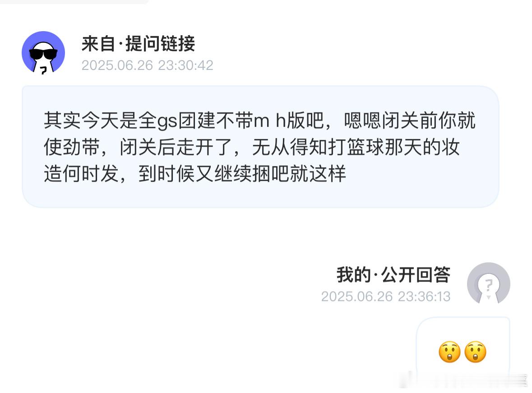
Task: Tap the gray question-mark responder avatar
Action: pyautogui.click(x=489, y=283)
